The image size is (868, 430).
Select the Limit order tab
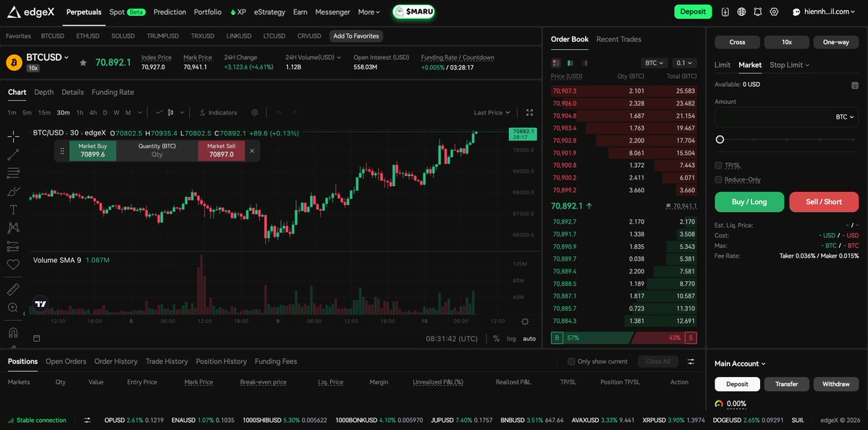722,64
